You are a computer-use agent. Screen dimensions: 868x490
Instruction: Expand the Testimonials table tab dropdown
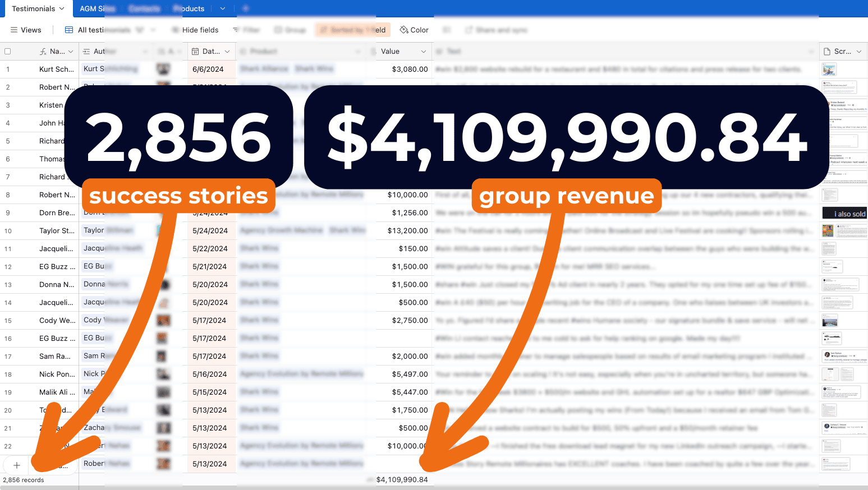click(62, 9)
